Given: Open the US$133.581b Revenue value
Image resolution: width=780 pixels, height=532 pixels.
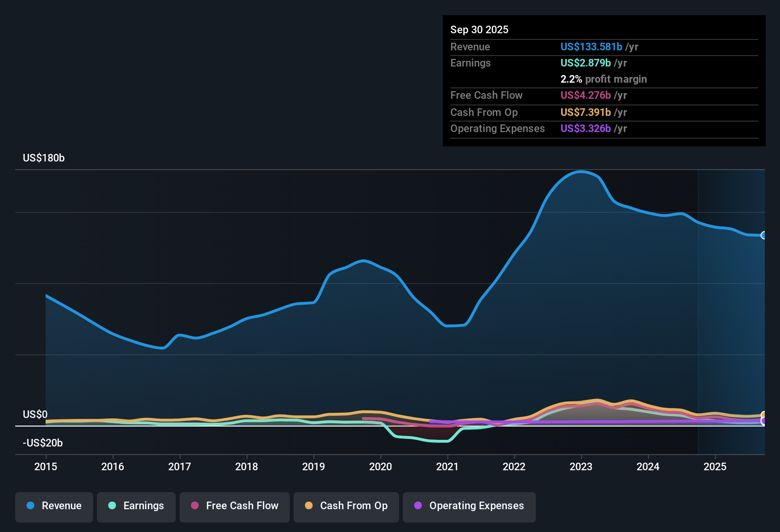Looking at the screenshot, I should coord(591,47).
